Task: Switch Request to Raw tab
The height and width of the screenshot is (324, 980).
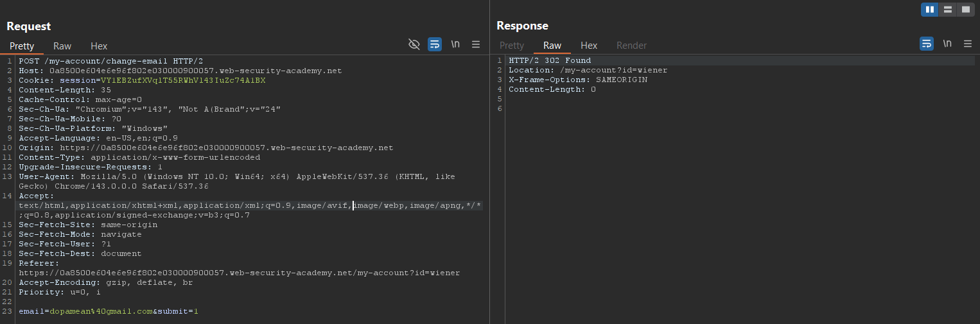Action: pyautogui.click(x=62, y=46)
